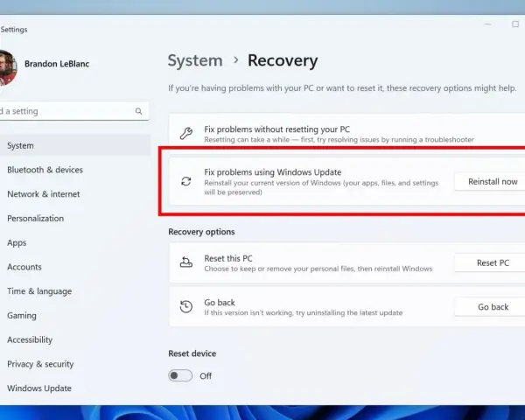Image resolution: width=525 pixels, height=420 pixels.
Task: Click the Reset this PC title text
Action: [228, 259]
